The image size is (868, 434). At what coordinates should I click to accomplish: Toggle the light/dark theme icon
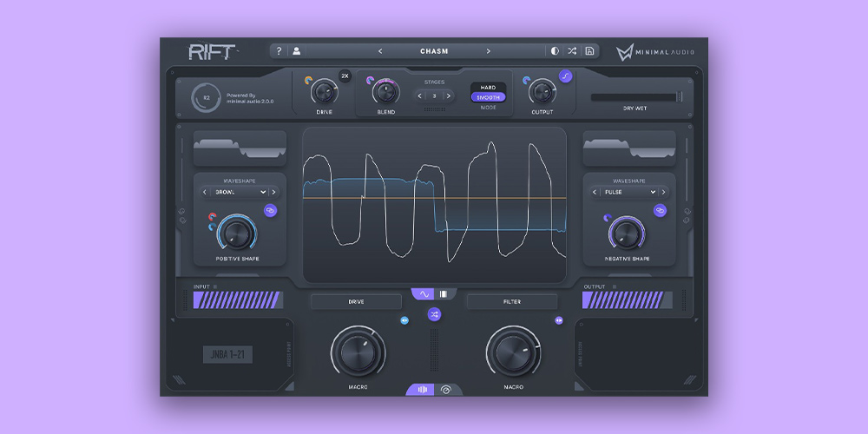click(x=555, y=51)
